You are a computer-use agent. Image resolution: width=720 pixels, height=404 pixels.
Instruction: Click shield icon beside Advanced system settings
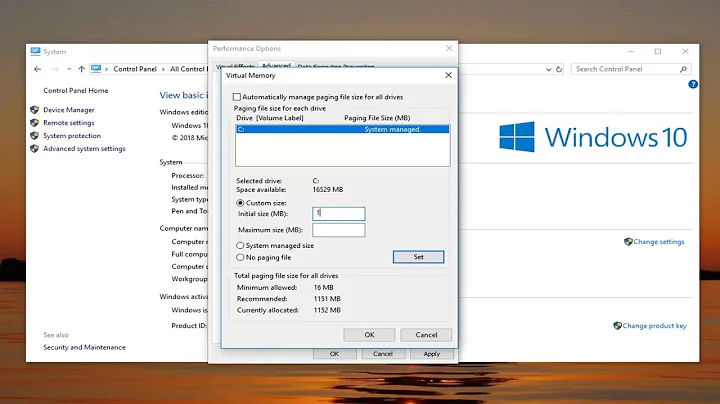pyautogui.click(x=34, y=148)
